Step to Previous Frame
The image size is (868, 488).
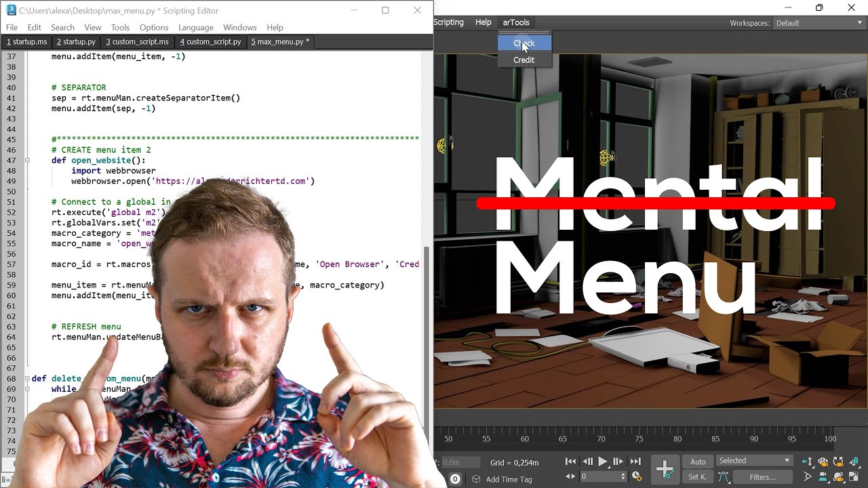point(587,462)
